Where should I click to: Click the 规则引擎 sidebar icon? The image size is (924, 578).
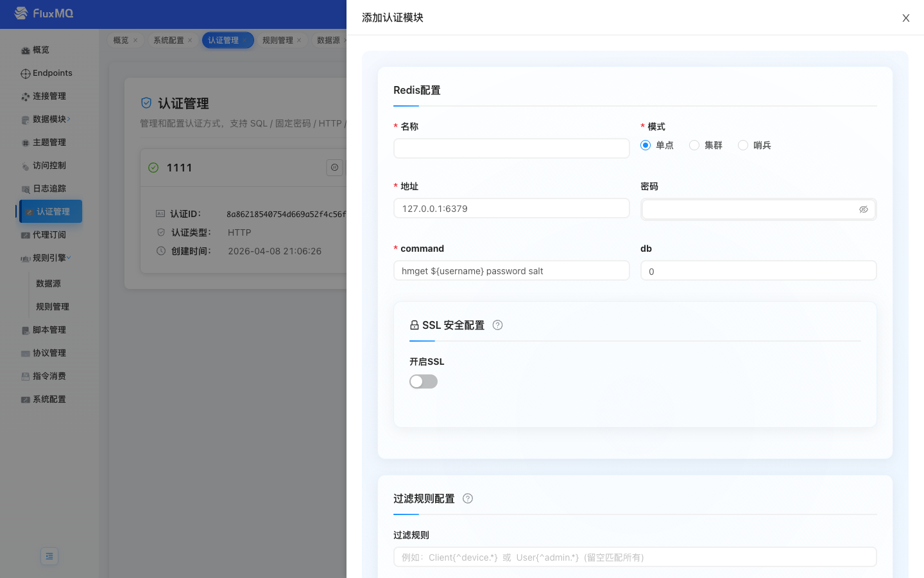pos(26,258)
